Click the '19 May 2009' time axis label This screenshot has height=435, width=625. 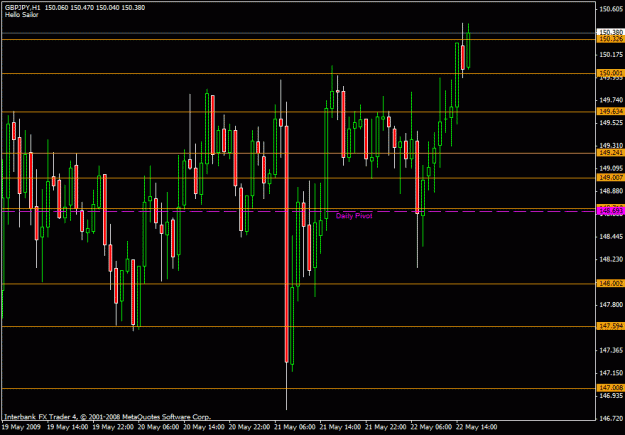[20, 427]
